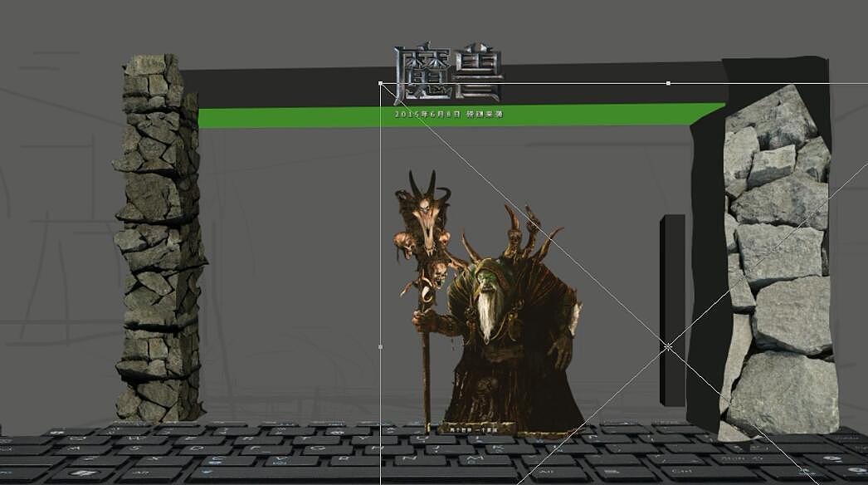This screenshot has height=485, width=868.
Task: Click the caption plate below the character
Action: point(476,429)
